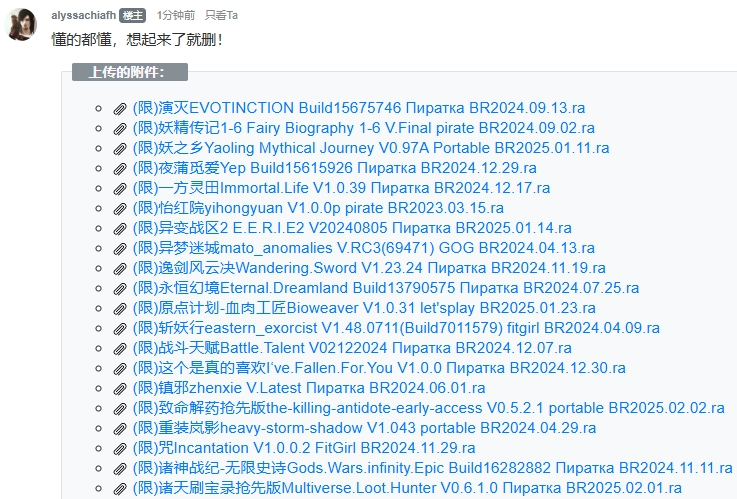Viewport: 737px width, 499px height.
Task: Download the EVOTINCTION Build15675746 attachment
Action: (x=359, y=108)
